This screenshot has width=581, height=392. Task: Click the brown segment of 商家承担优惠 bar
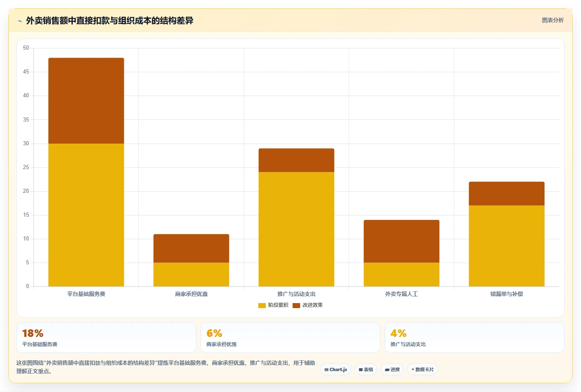tap(191, 248)
